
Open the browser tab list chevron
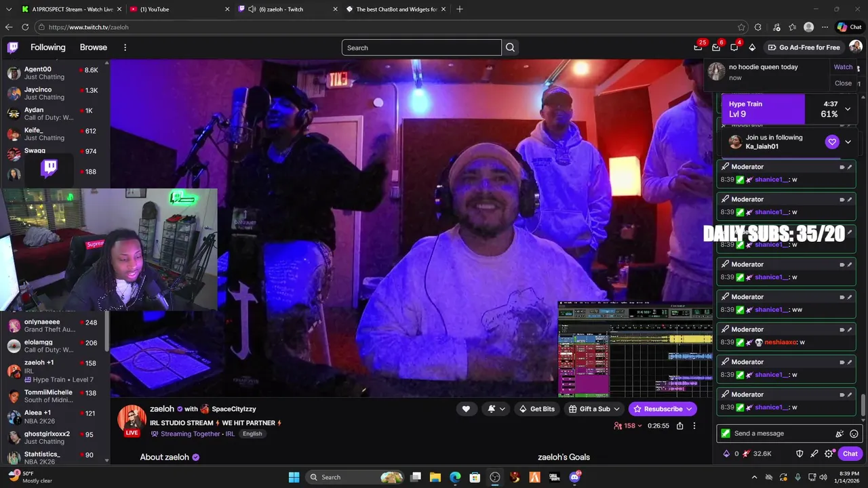7,9
